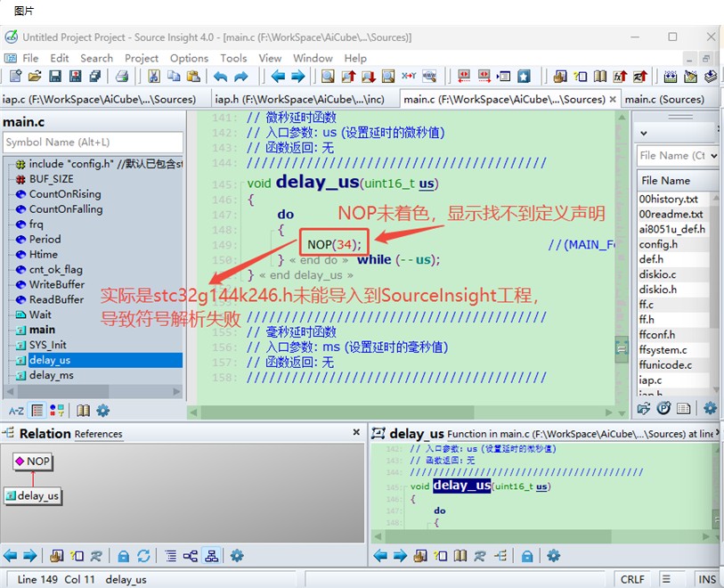Paste from clipboard using the clipboard icon

[193, 77]
